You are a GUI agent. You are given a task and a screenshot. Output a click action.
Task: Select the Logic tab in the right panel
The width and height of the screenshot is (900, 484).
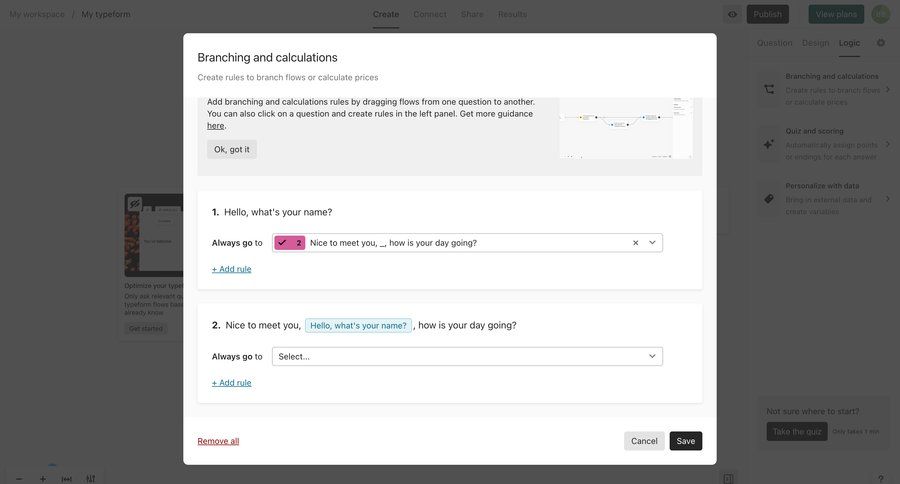point(849,43)
